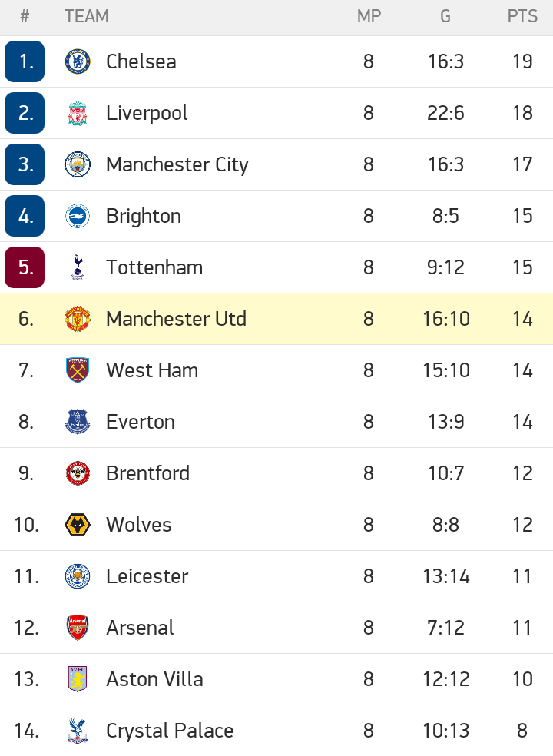Open the Leicester team name link

pos(147,576)
